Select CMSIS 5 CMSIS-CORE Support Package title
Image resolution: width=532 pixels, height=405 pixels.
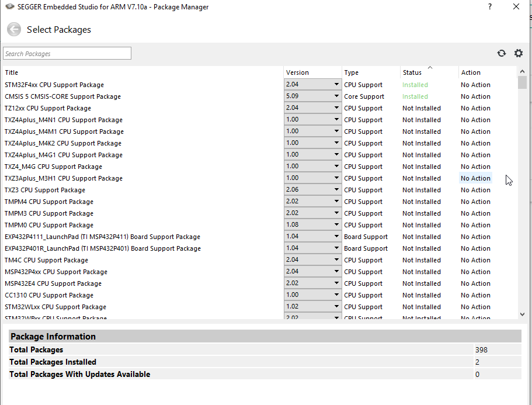coord(62,96)
